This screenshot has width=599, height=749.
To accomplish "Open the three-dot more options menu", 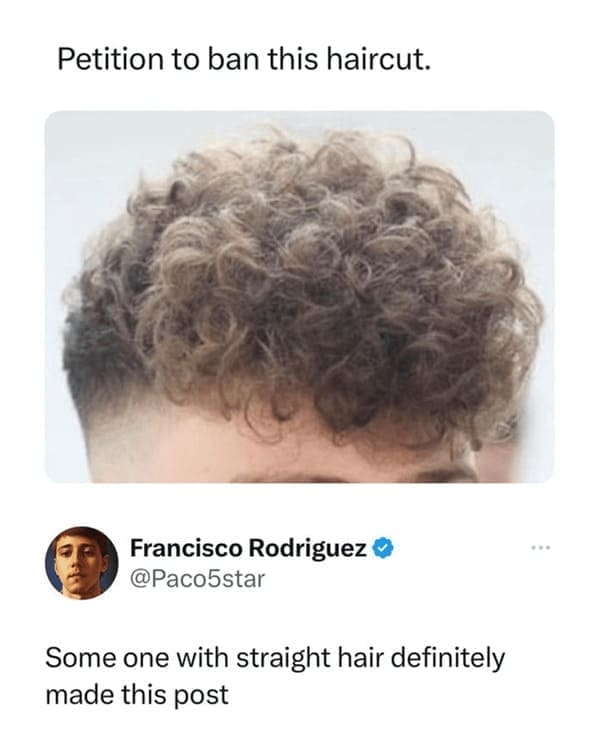I will click(x=541, y=547).
